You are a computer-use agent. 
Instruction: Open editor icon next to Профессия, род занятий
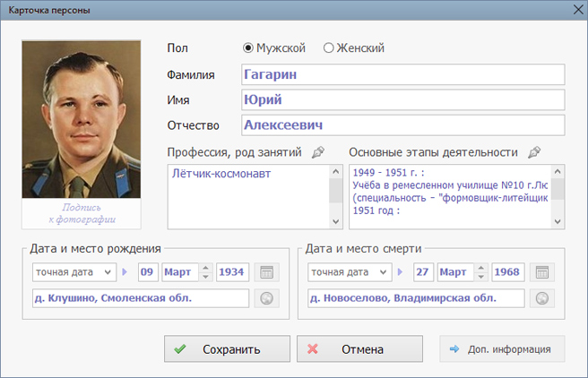[x=318, y=152]
